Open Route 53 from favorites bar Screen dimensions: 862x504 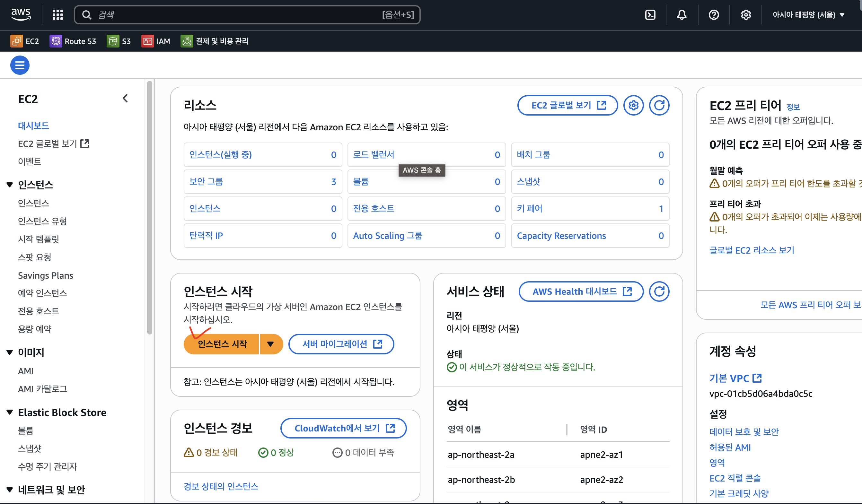[x=73, y=41]
